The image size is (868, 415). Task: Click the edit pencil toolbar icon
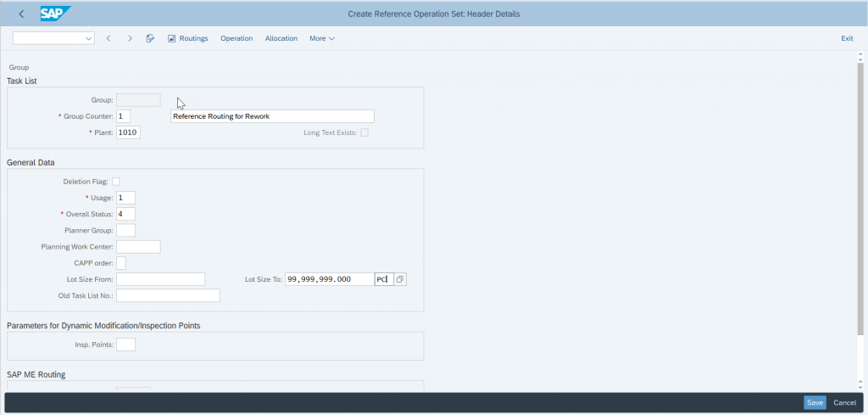(x=150, y=38)
